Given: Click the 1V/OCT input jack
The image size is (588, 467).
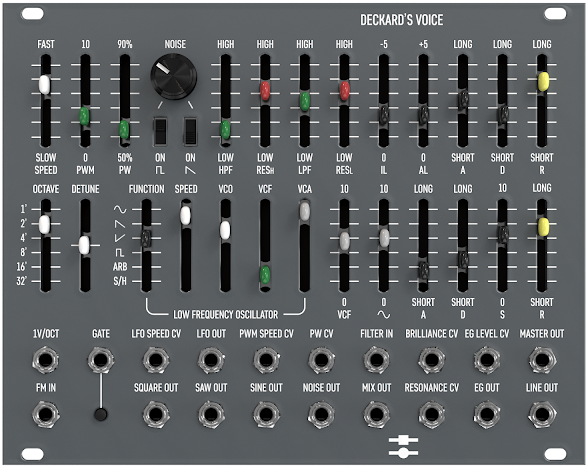Looking at the screenshot, I should 46,360.
